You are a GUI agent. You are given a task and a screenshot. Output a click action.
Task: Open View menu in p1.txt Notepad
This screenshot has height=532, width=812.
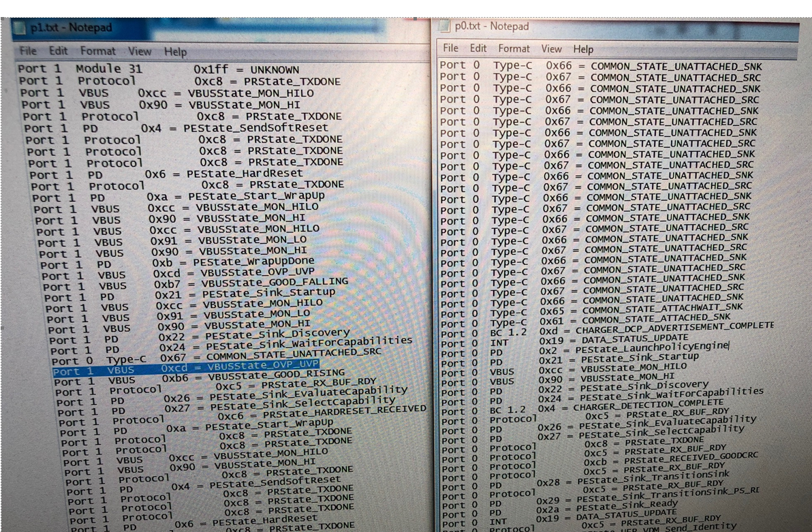point(139,51)
